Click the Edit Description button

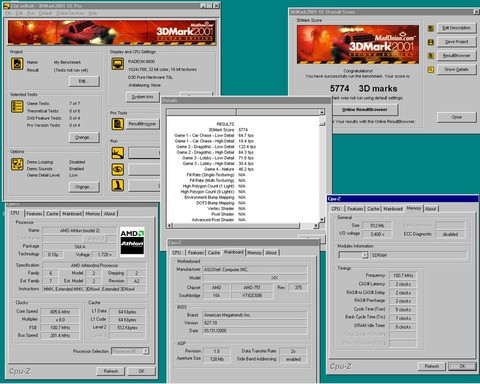[456, 28]
